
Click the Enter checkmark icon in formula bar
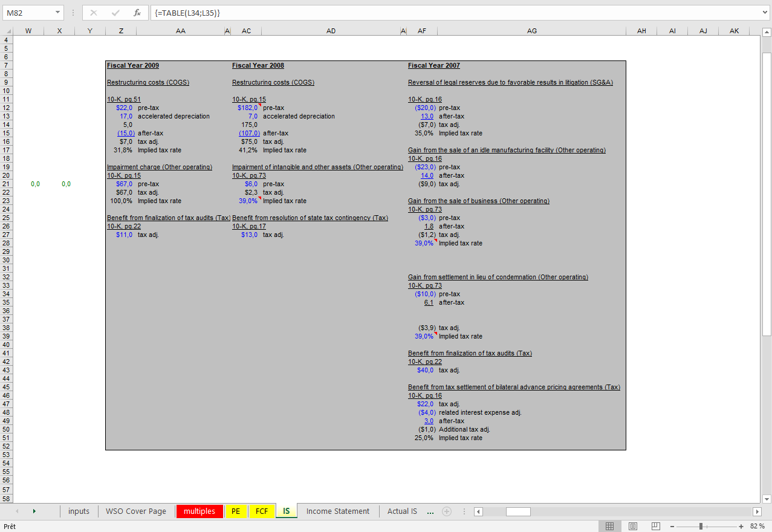pos(115,13)
